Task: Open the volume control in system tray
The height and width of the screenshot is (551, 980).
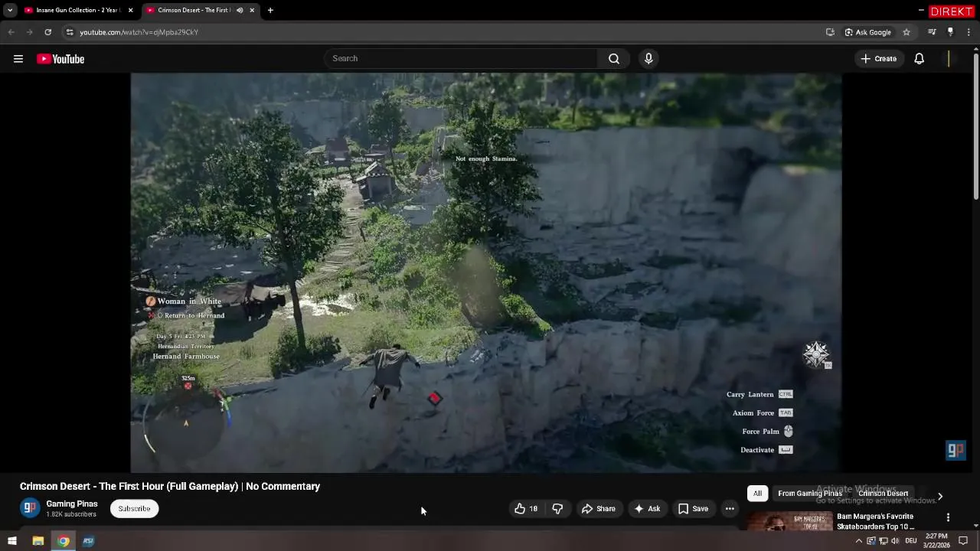Action: (x=895, y=541)
